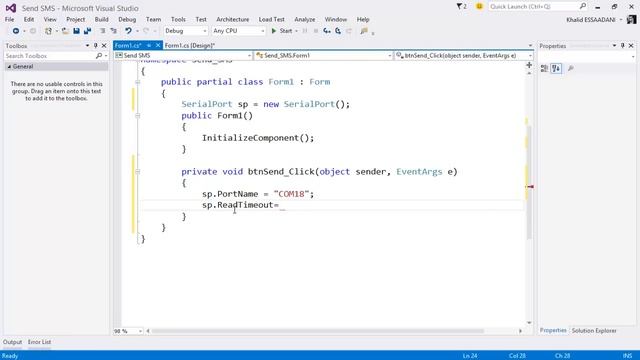Close the Form1.cs tab
The height and width of the screenshot is (360, 640).
click(x=158, y=45)
